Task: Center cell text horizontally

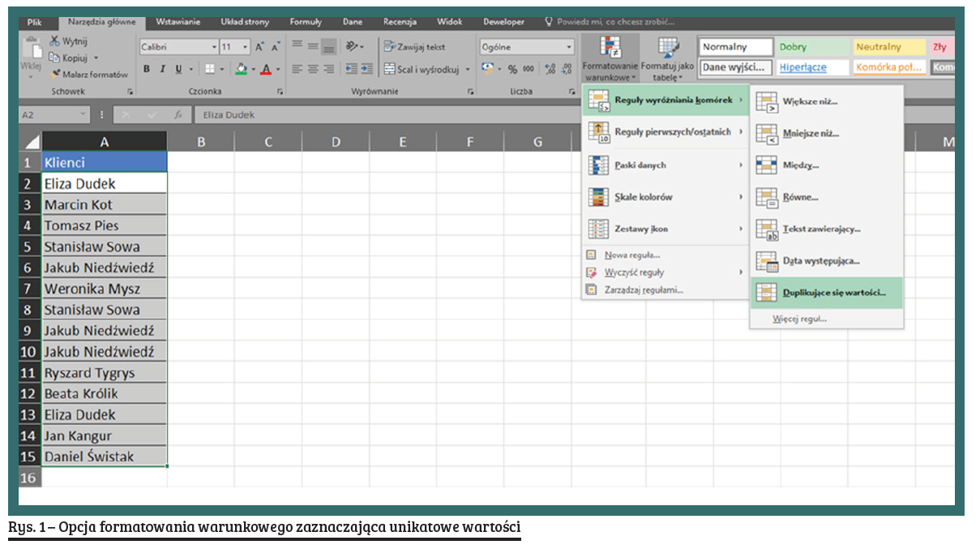Action: (x=312, y=70)
